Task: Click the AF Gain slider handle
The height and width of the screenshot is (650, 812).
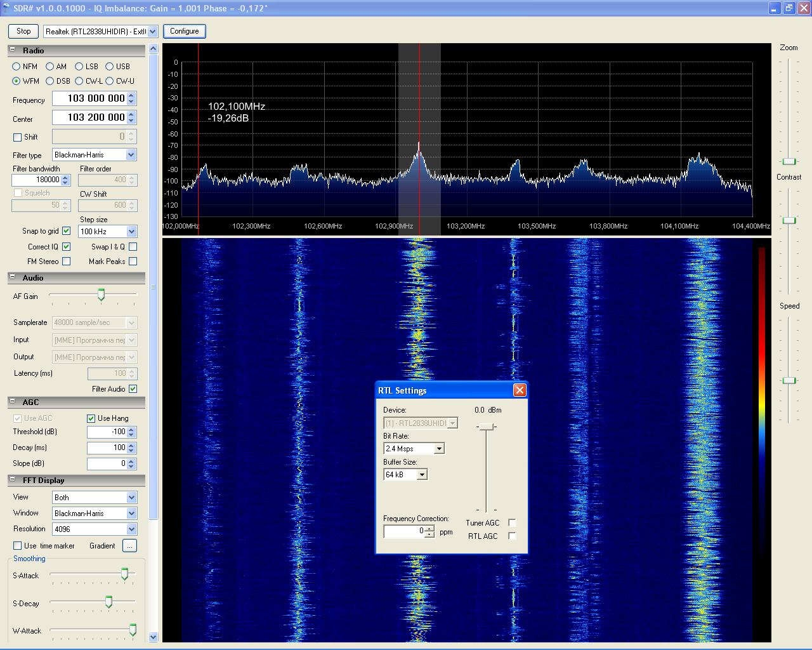Action: pos(101,295)
